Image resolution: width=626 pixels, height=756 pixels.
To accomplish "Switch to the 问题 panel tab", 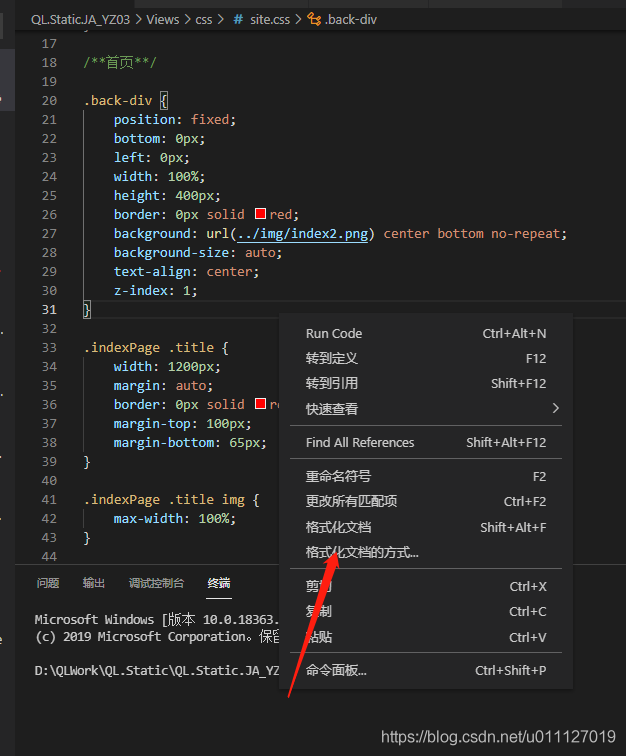I will (48, 583).
